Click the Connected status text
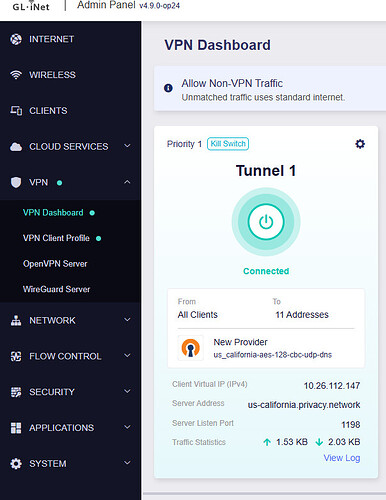The width and height of the screenshot is (386, 500). tap(266, 271)
